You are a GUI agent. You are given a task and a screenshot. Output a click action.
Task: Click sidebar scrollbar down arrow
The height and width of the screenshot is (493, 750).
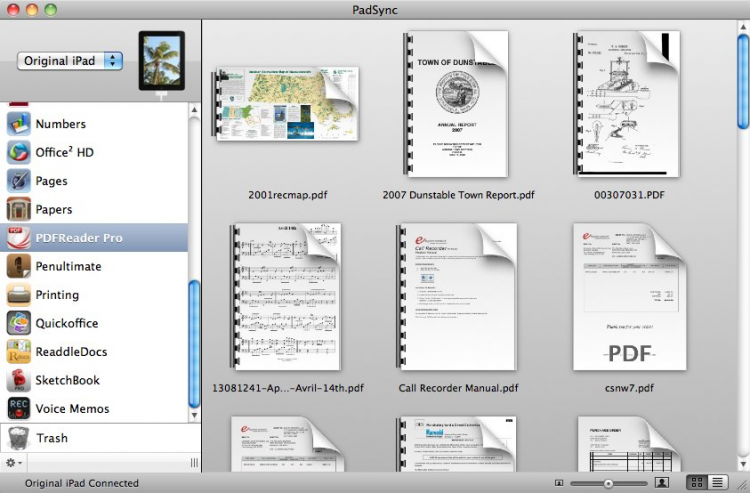(194, 415)
